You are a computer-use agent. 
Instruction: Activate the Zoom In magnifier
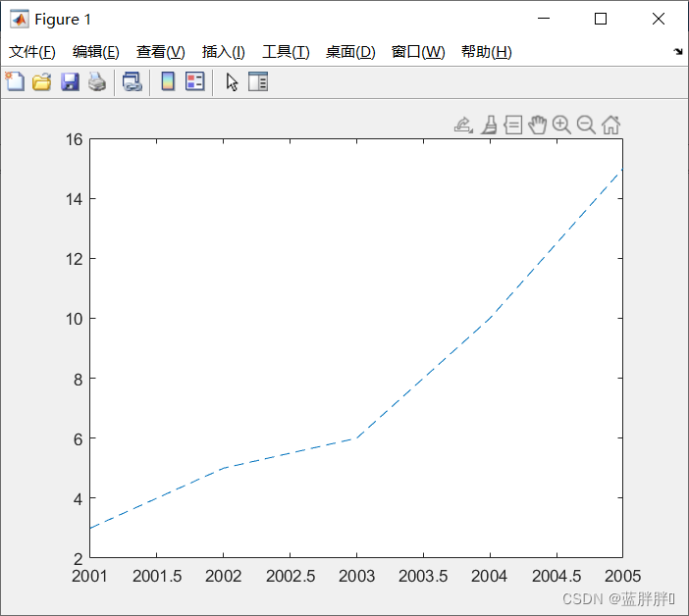click(x=561, y=126)
